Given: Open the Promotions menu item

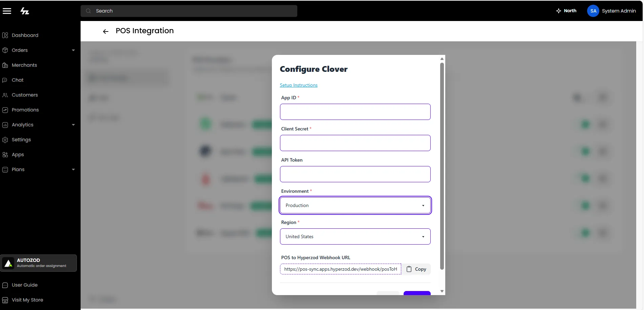Looking at the screenshot, I should pos(25,110).
